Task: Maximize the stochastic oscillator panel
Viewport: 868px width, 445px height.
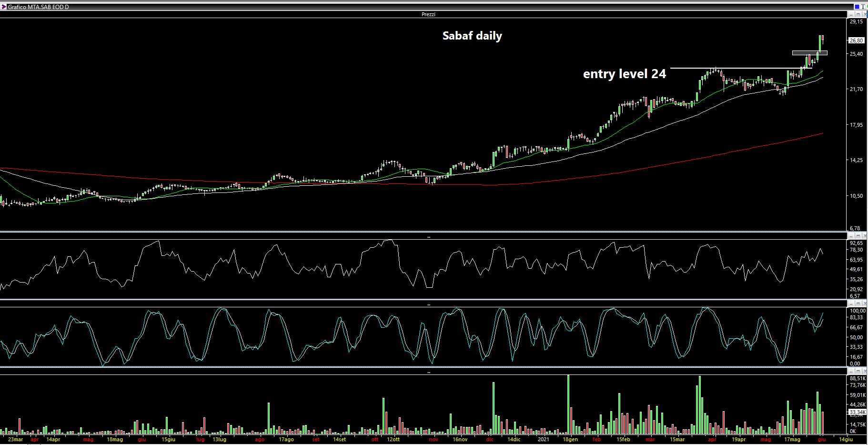Action: [x=858, y=303]
